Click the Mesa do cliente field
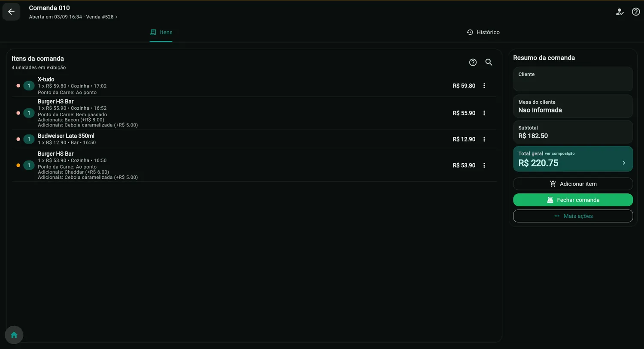Image resolution: width=644 pixels, height=349 pixels. 573,106
